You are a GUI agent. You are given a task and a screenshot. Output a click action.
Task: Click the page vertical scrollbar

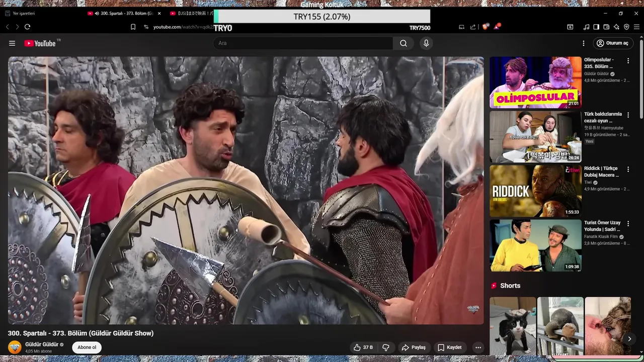(x=641, y=80)
